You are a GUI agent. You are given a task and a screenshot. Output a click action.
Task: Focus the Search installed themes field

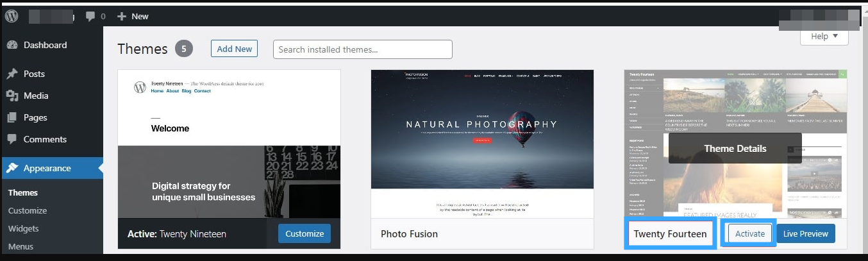coord(363,49)
